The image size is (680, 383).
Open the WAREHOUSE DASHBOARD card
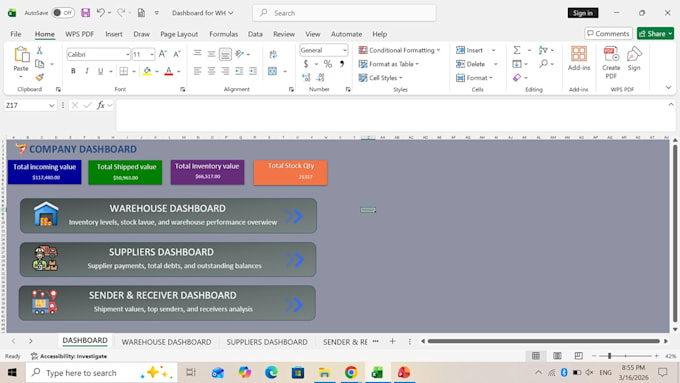(x=168, y=216)
